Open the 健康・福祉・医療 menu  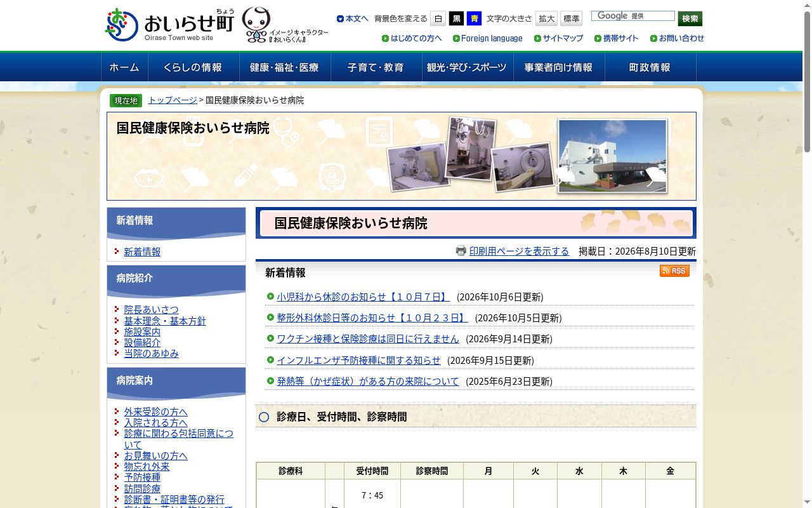pyautogui.click(x=285, y=67)
